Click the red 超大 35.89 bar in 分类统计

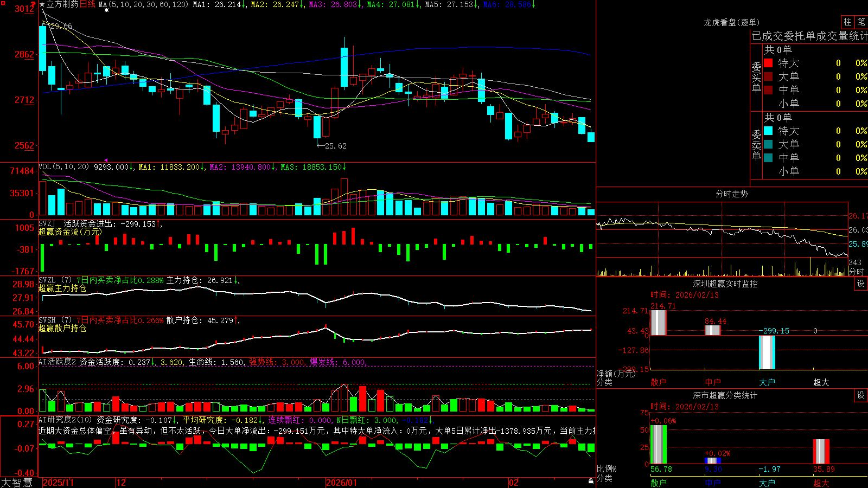coord(821,452)
